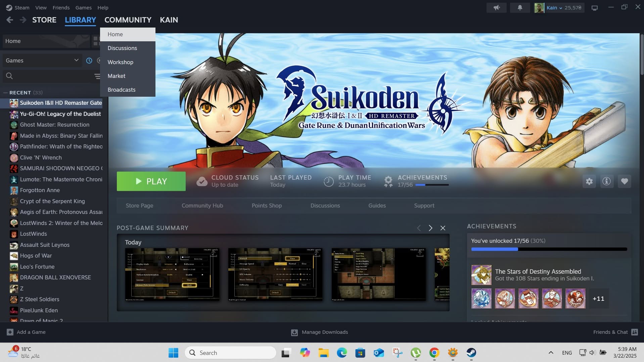Select Market in the Community dropdown
The image size is (644, 362).
pos(128,76)
